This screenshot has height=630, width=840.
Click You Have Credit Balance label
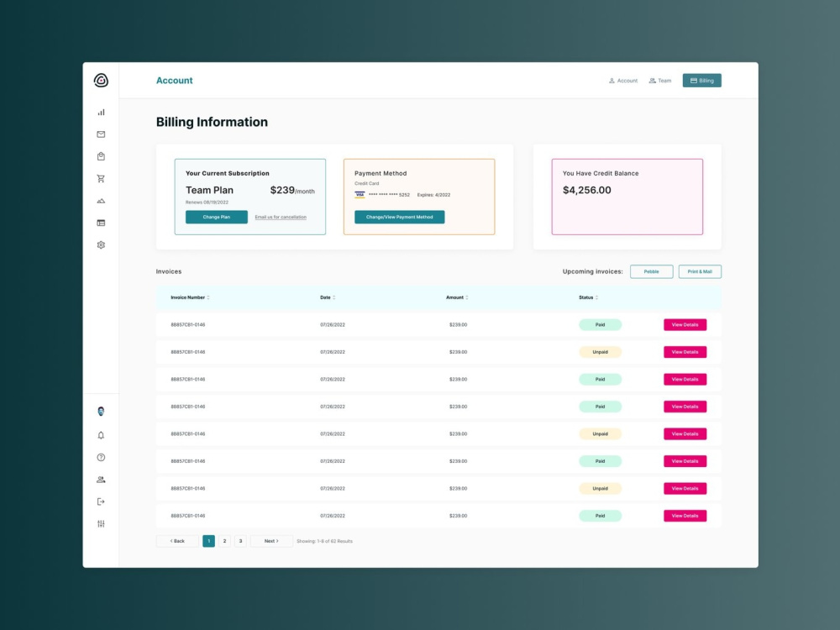click(x=601, y=174)
